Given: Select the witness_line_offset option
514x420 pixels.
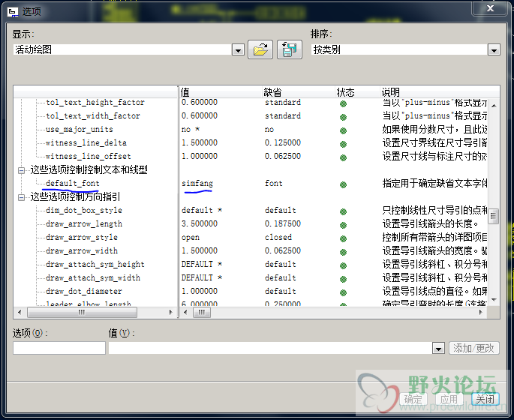Looking at the screenshot, I should [89, 156].
